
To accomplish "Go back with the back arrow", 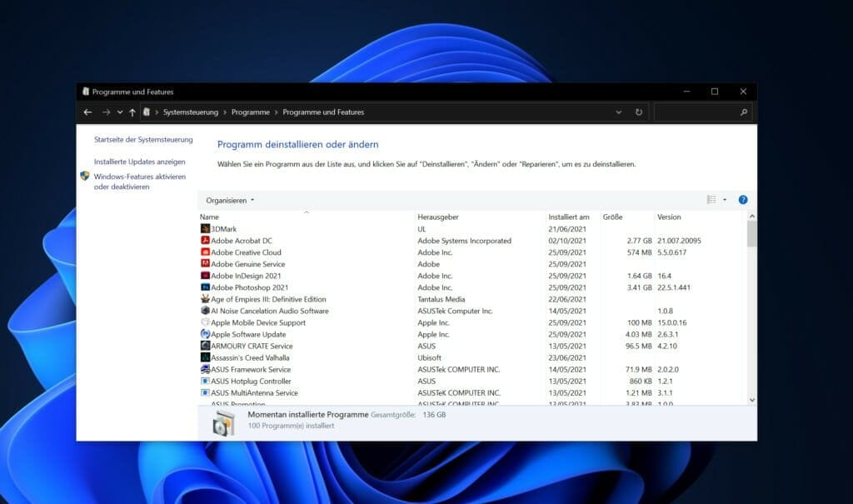I will (x=88, y=112).
